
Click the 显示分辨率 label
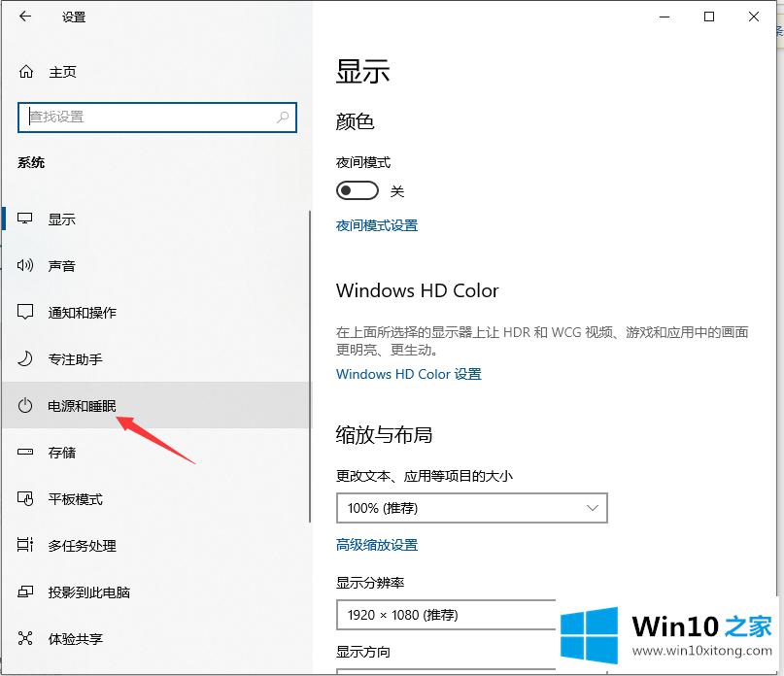370,583
